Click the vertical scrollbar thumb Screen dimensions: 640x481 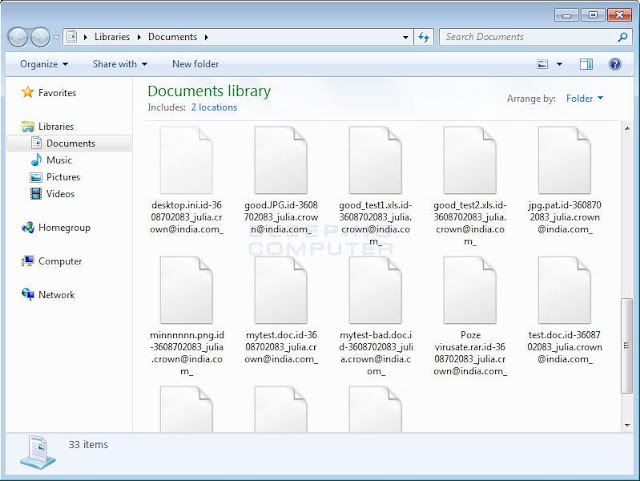click(627, 346)
